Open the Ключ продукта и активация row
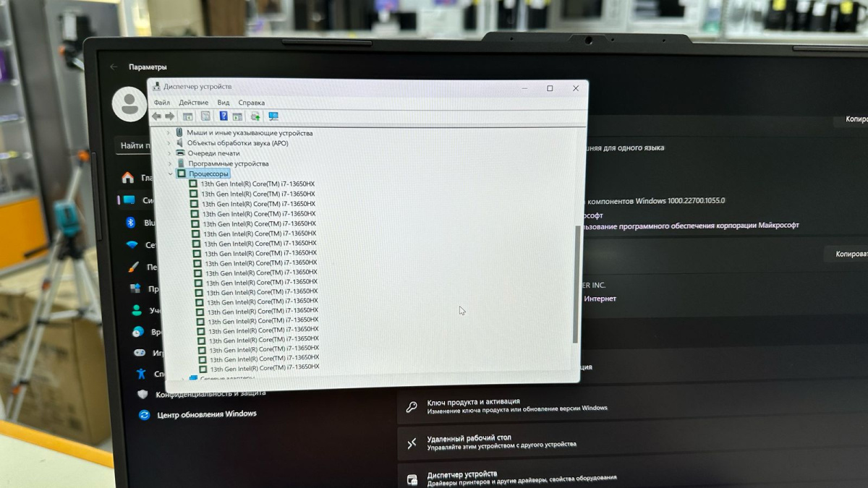The image size is (868, 488). pos(633,405)
